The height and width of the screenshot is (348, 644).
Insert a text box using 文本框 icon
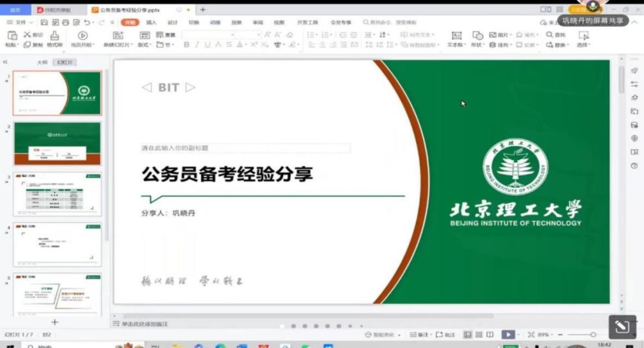coord(457,36)
